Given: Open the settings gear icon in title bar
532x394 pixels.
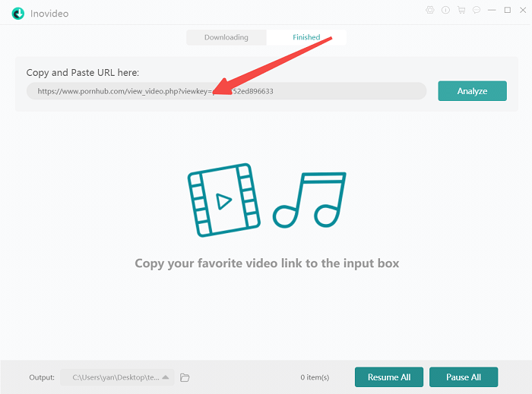Looking at the screenshot, I should (430, 10).
